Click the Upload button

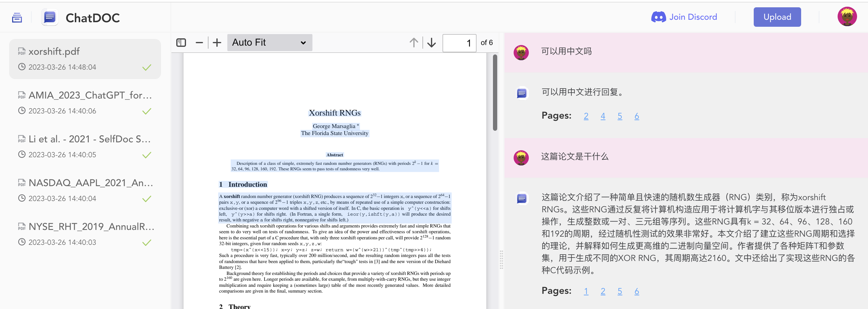point(777,17)
